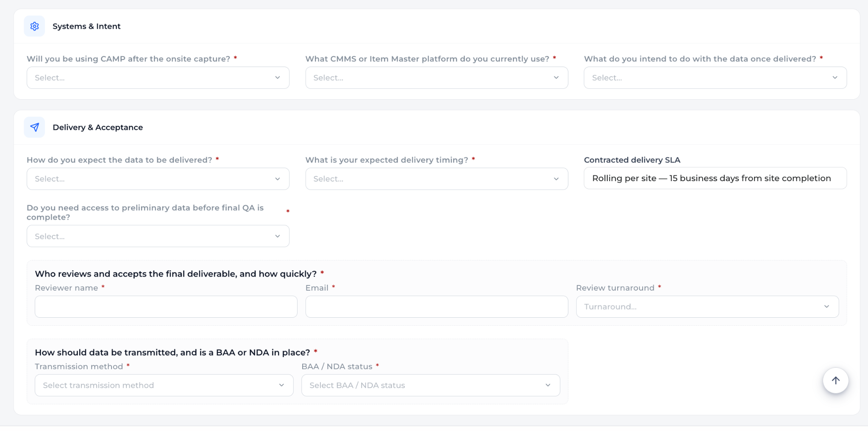Image resolution: width=868 pixels, height=431 pixels.
Task: Click the 'How should data be transmitted' label
Action: 172,353
